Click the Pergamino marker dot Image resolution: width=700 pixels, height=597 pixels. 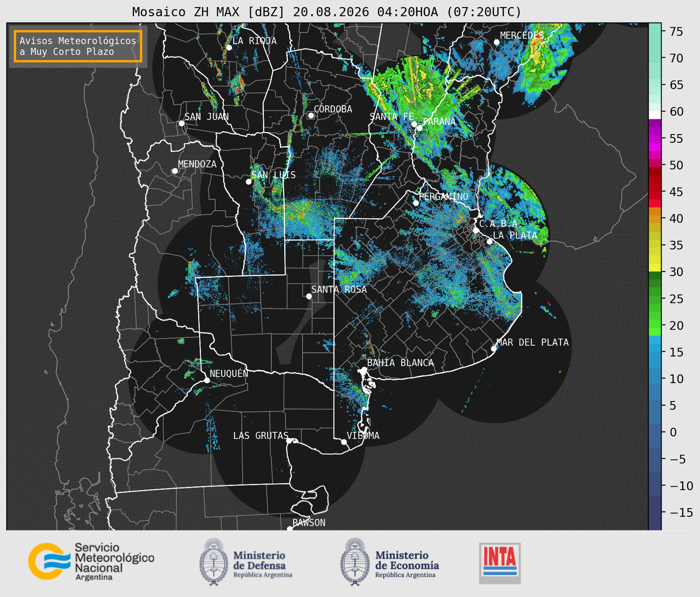[x=416, y=203]
